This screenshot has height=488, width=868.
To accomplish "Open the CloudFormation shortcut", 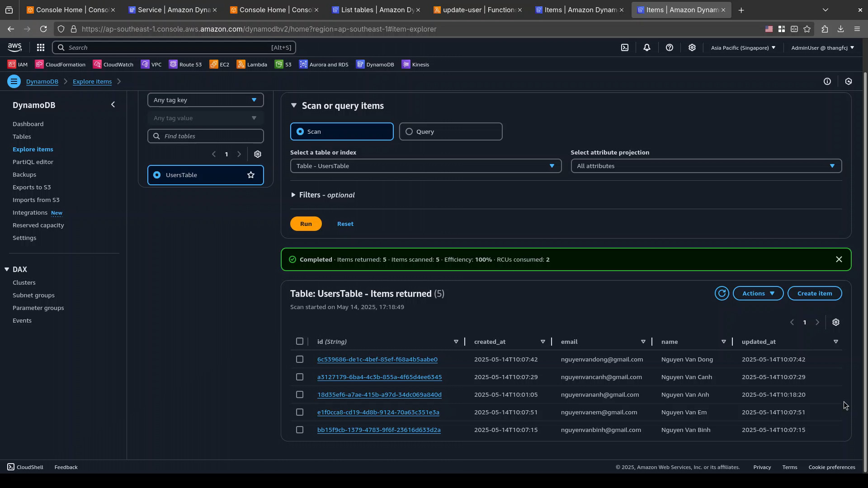I will click(x=60, y=64).
